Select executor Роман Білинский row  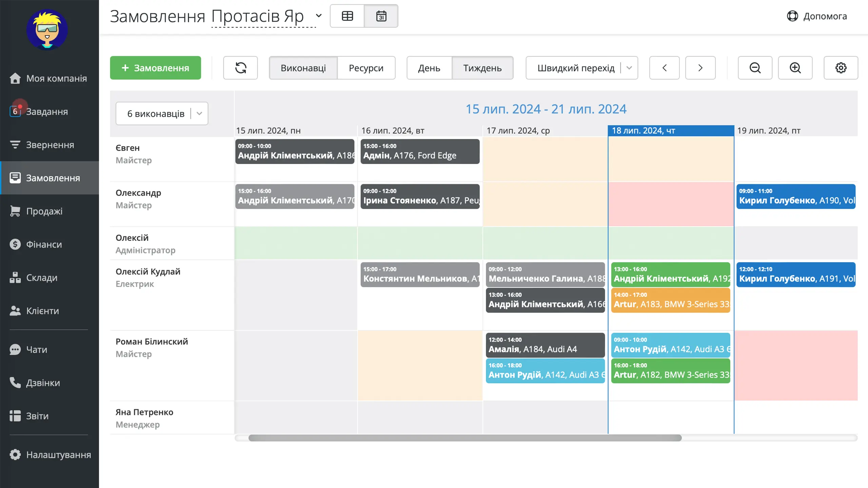[x=172, y=365]
